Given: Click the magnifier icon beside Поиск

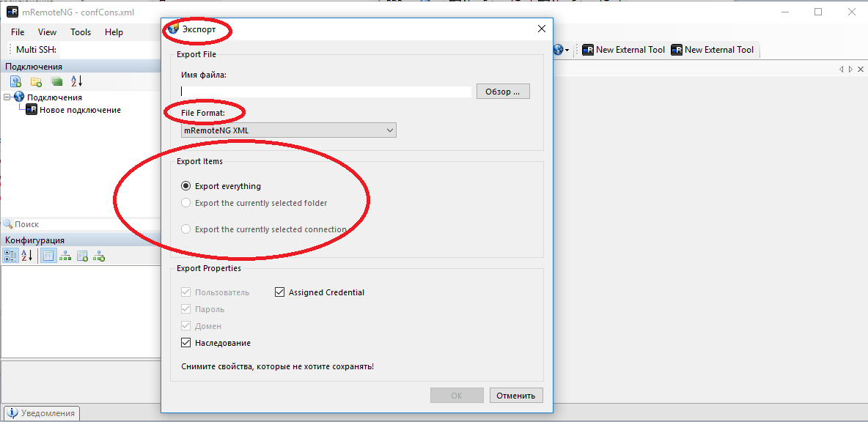Looking at the screenshot, I should (8, 224).
